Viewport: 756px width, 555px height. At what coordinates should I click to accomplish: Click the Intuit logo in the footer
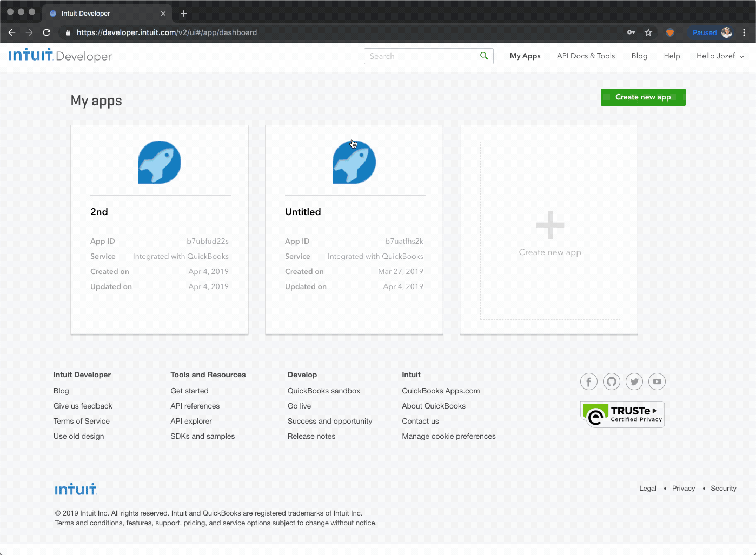[76, 489]
